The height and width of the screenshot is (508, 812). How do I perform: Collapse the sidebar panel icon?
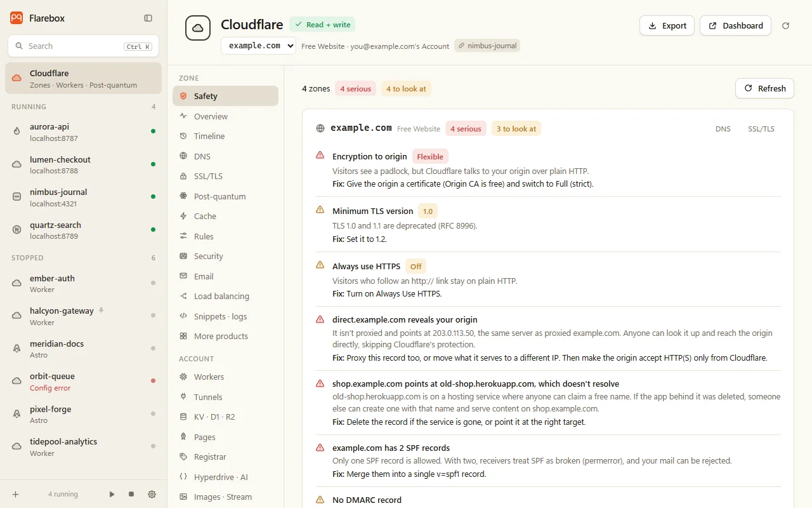(148, 18)
